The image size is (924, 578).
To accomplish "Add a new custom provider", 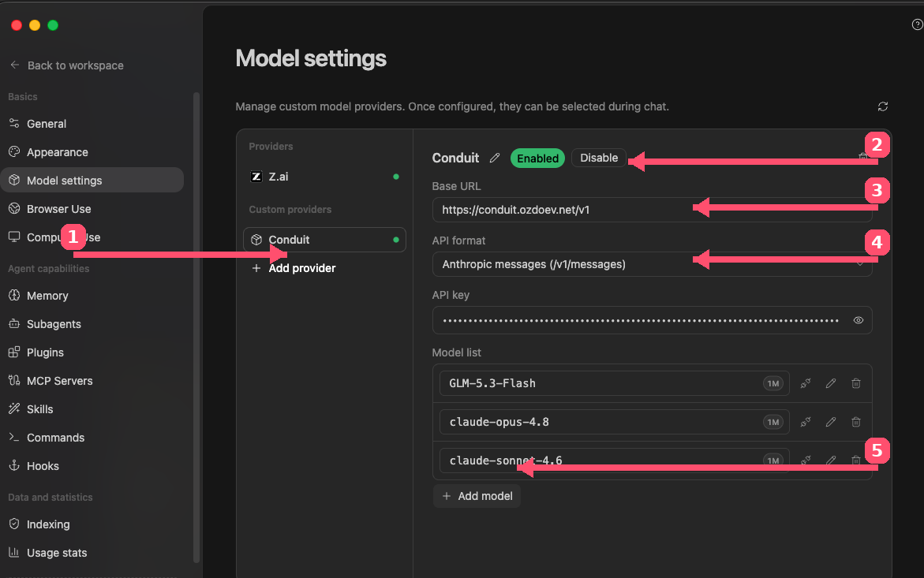I will click(x=294, y=268).
